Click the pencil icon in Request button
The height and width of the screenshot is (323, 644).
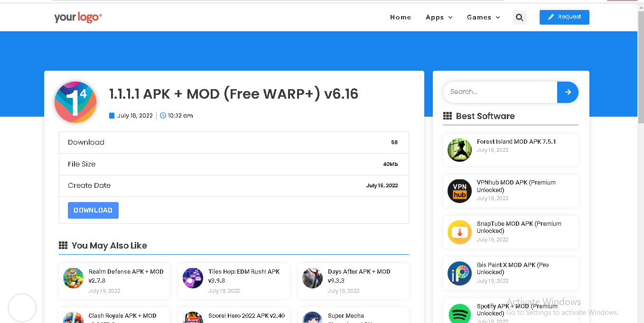(x=551, y=17)
